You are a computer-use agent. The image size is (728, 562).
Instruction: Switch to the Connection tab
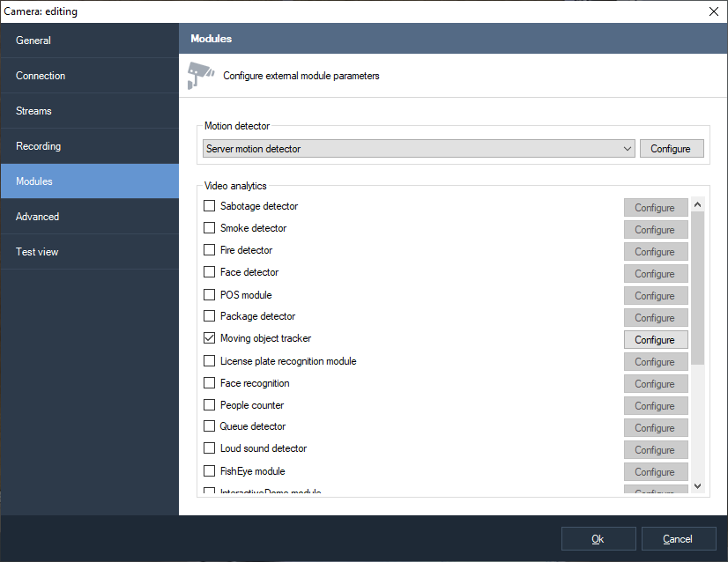point(89,76)
